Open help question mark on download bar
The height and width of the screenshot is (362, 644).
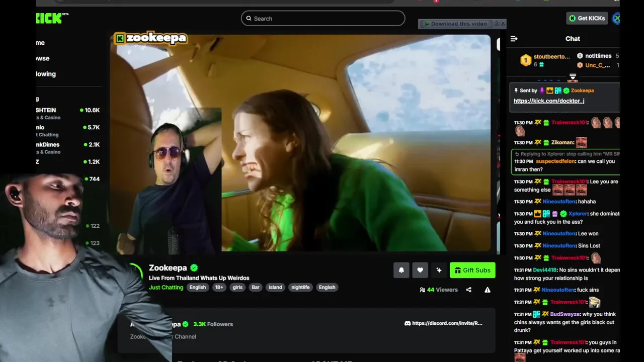(496, 24)
